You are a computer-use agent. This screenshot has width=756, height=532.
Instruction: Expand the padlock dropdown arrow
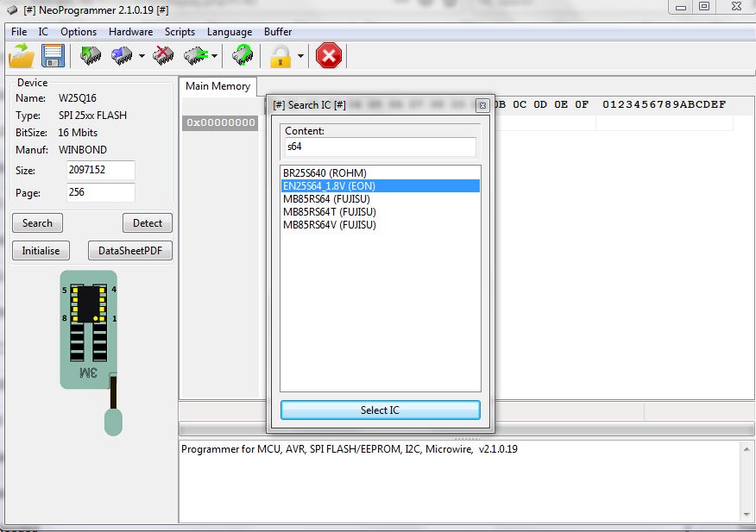tap(301, 56)
